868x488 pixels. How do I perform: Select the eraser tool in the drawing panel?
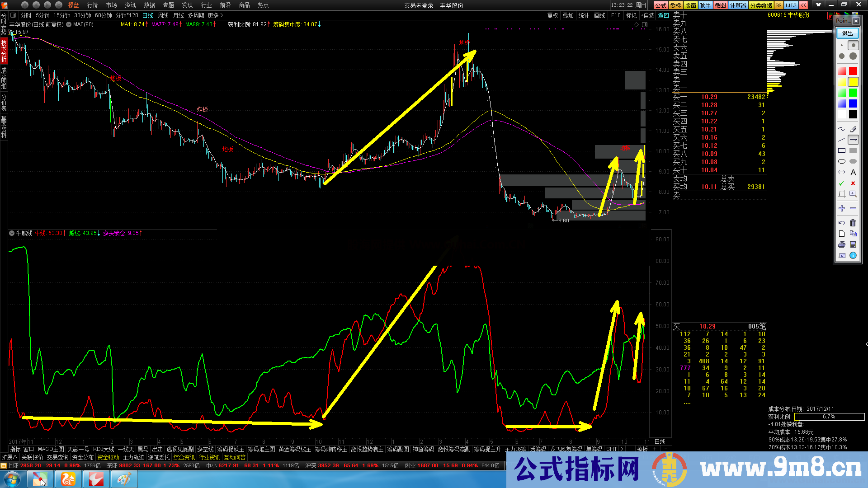[x=853, y=129]
